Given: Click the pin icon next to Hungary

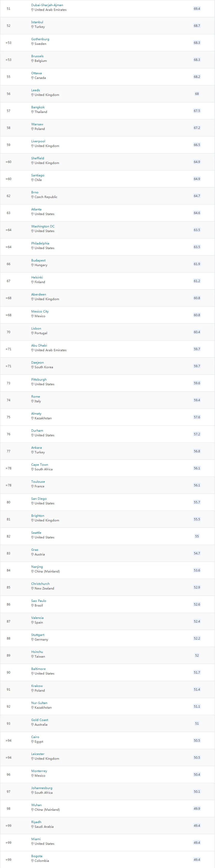Looking at the screenshot, I should pyautogui.click(x=33, y=265).
